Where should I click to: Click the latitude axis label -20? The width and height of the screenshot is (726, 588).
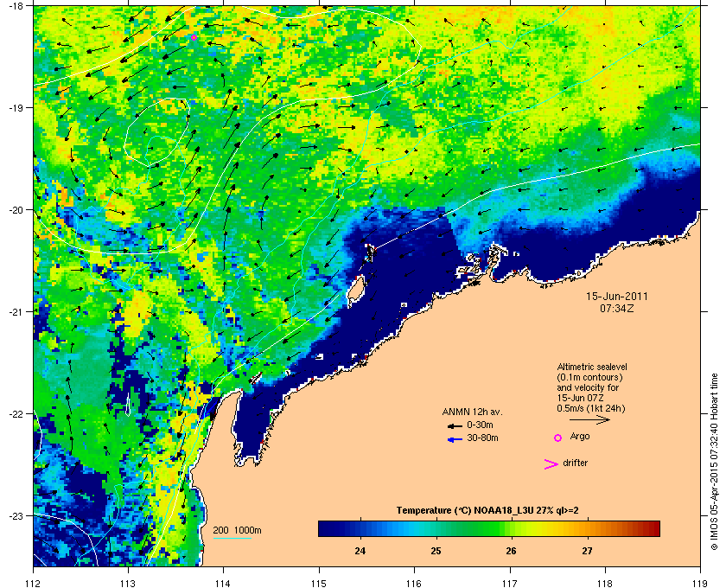16,209
